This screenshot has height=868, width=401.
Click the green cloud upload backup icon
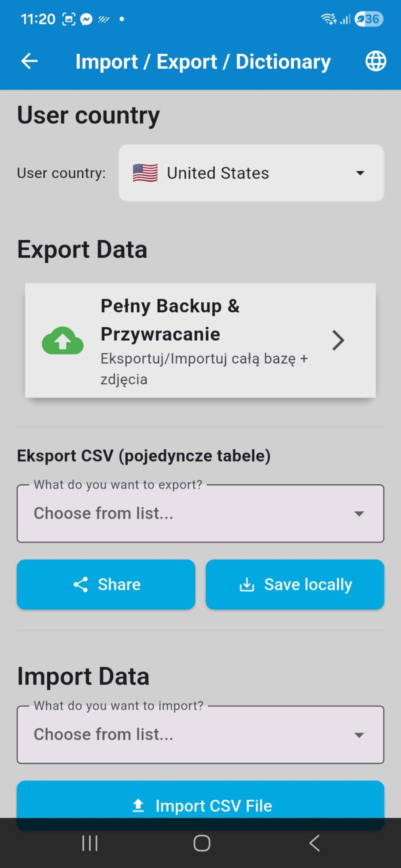click(63, 341)
